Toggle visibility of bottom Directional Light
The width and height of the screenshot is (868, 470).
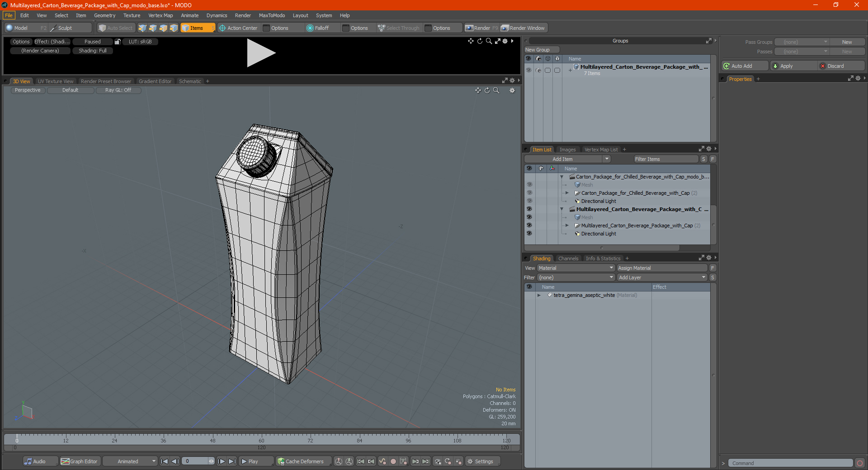point(529,234)
